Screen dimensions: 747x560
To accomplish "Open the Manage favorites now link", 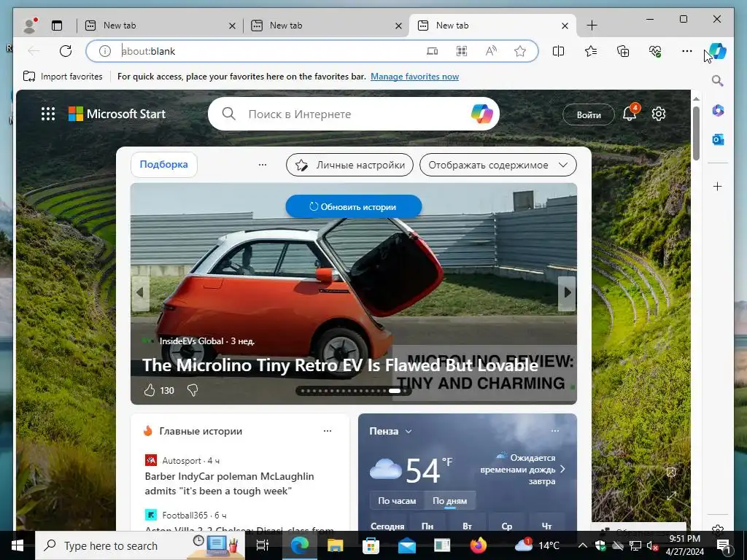I will [x=414, y=76].
